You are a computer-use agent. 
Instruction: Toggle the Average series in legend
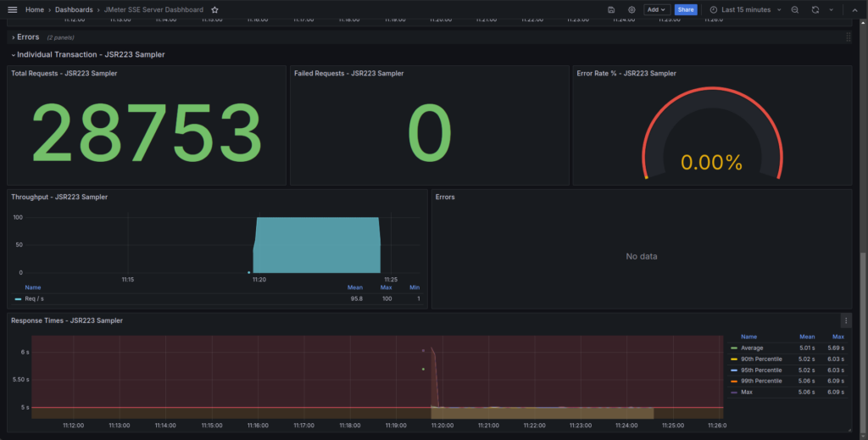(x=752, y=348)
